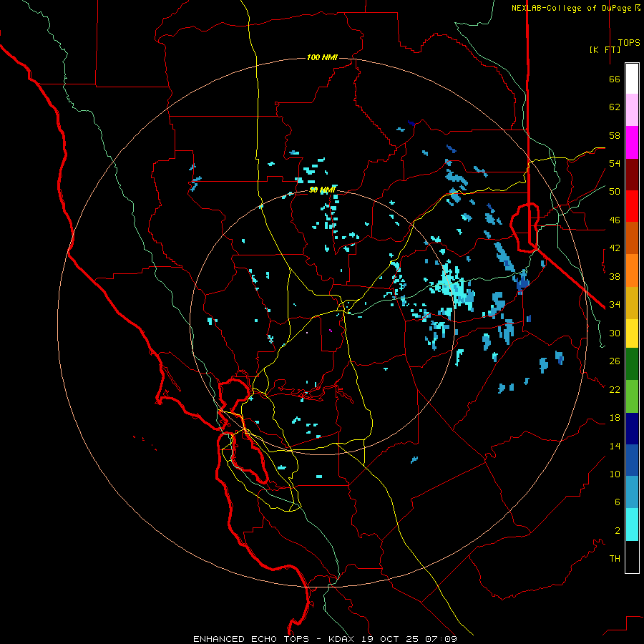Viewport: 644px width, 644px height.
Task: Select the cyan swatch near the legend bottom
Action: [632, 525]
